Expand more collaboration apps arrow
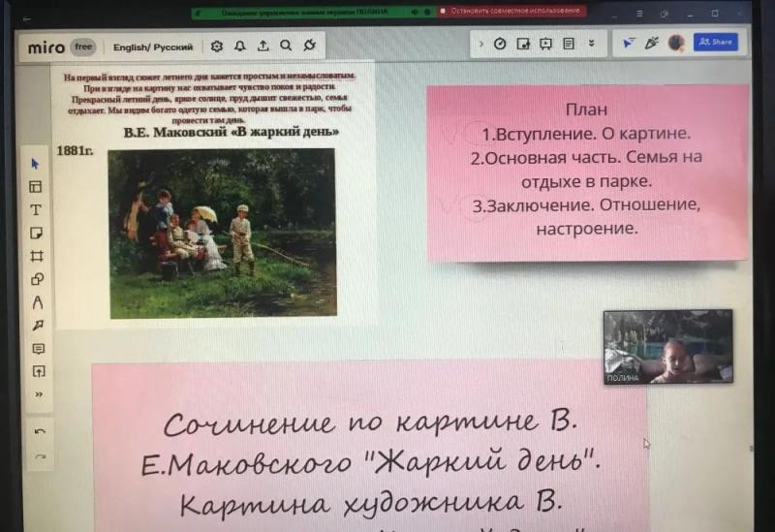The image size is (775, 532). [x=591, y=44]
